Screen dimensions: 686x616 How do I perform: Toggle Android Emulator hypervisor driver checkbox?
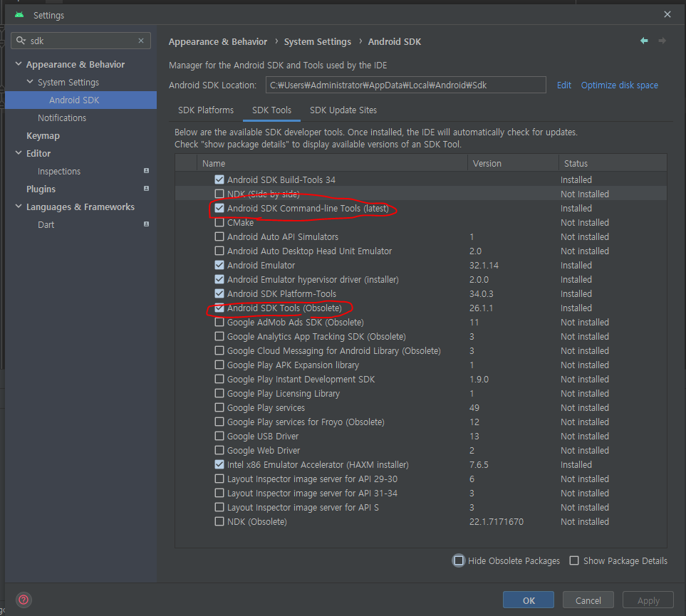tap(219, 280)
